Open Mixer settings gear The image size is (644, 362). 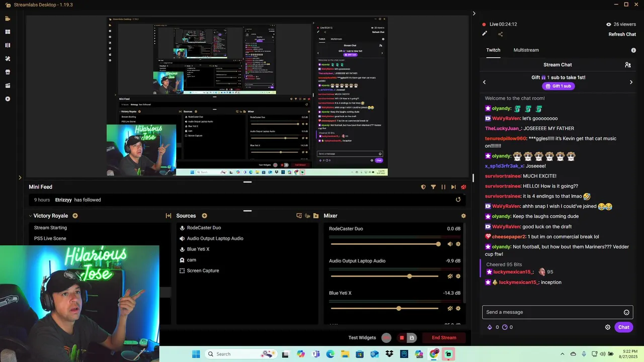pyautogui.click(x=463, y=216)
